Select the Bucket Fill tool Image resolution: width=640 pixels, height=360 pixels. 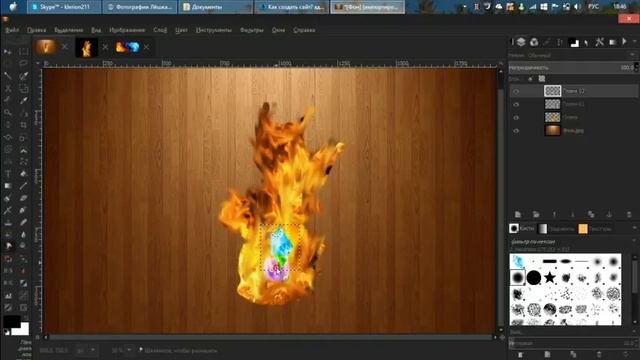coord(23,174)
